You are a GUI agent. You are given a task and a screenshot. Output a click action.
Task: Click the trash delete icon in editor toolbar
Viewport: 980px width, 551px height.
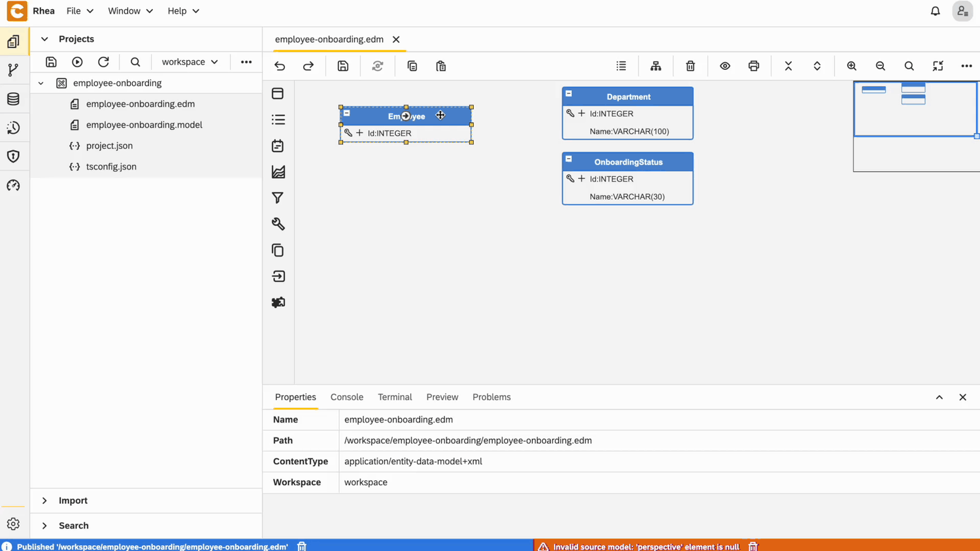690,66
